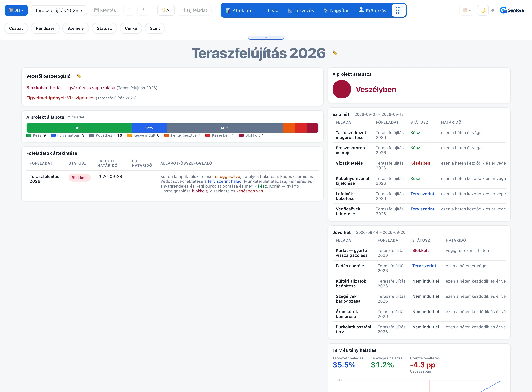
Task: Toggle the Státusz filter chip
Action: 104,28
